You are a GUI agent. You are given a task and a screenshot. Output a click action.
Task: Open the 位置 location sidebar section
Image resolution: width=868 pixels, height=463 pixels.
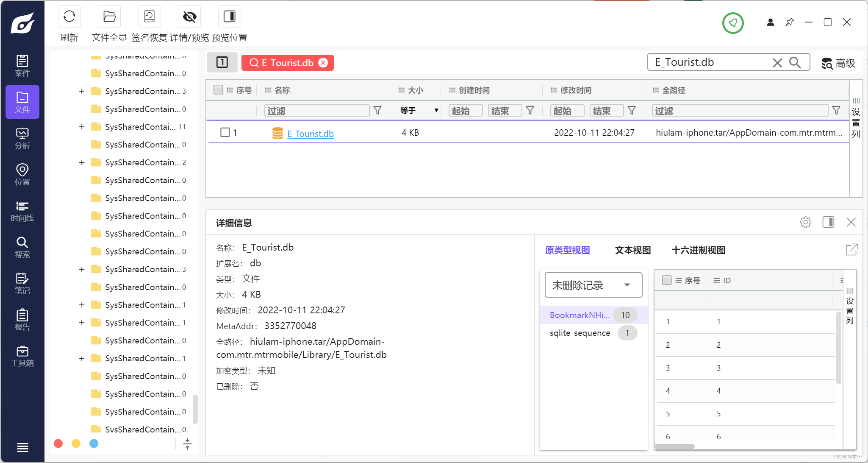[x=22, y=175]
